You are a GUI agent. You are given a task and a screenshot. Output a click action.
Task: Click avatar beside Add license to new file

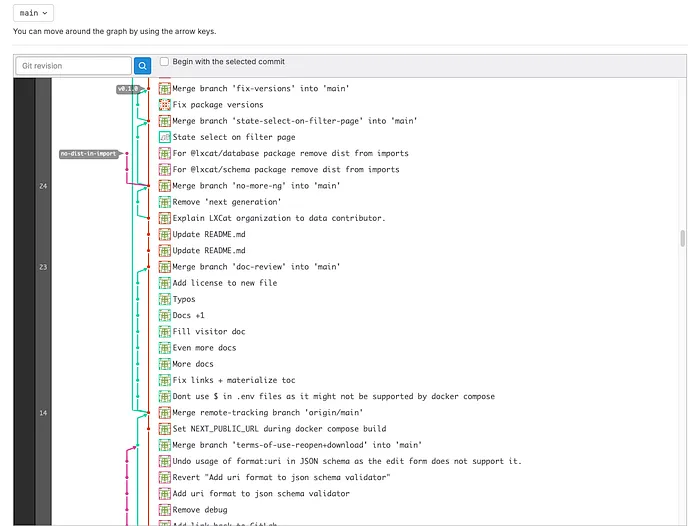[x=165, y=283]
